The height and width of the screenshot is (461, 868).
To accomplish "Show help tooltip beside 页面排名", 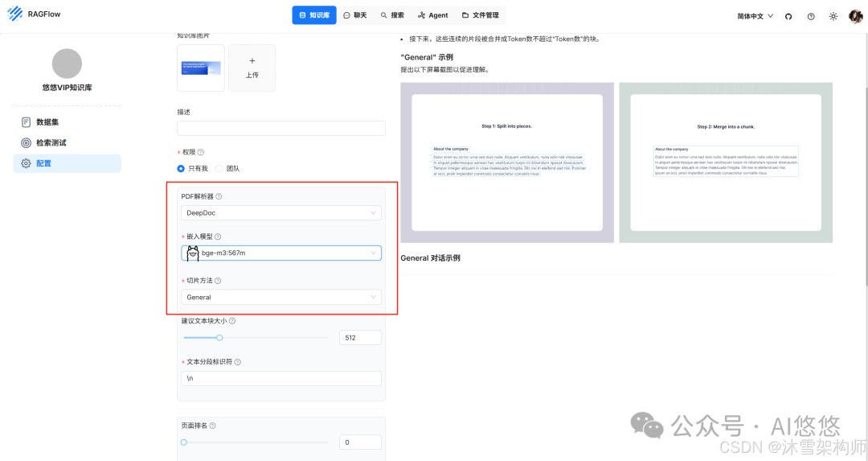I will coord(212,426).
